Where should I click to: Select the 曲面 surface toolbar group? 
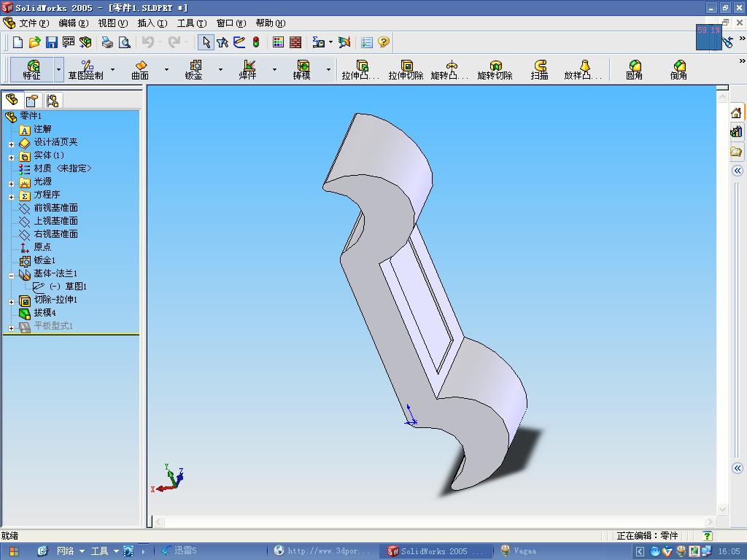140,70
